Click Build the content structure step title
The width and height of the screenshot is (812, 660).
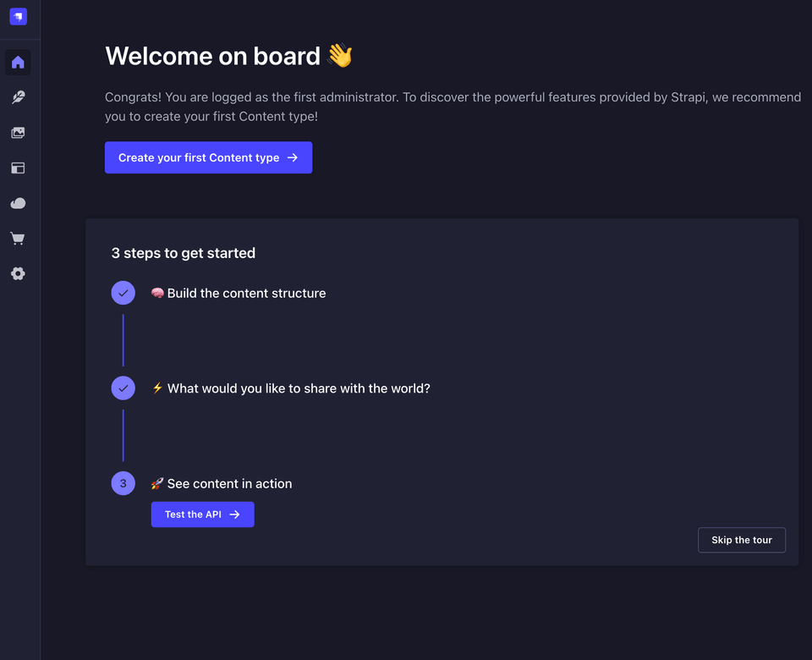(x=246, y=294)
